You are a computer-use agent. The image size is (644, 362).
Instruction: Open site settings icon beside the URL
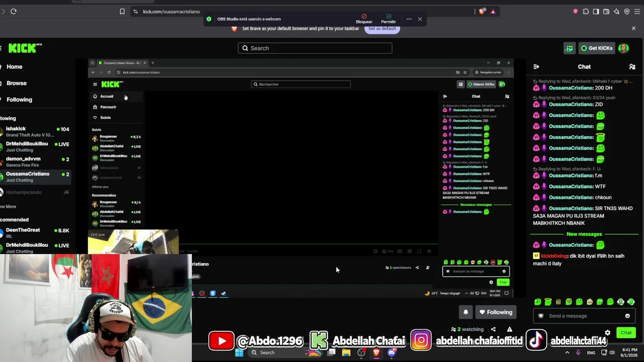(x=135, y=12)
